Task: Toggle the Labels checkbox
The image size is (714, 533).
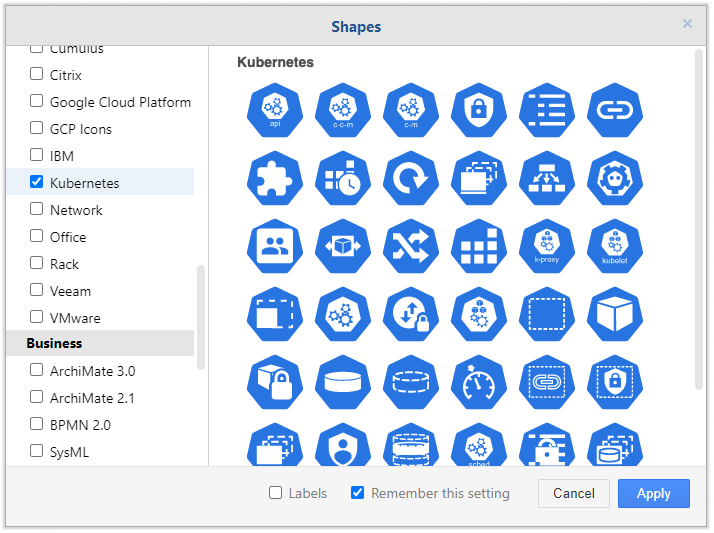Action: point(275,492)
